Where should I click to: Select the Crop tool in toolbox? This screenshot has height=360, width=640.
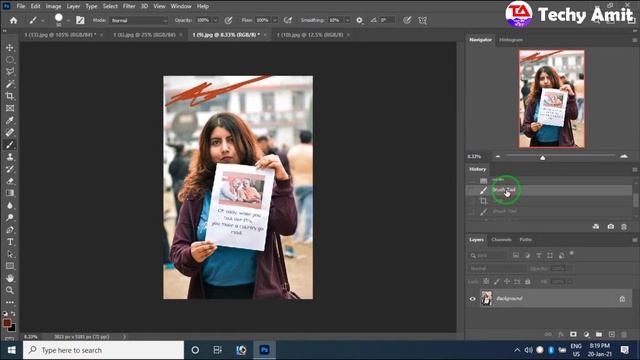point(10,96)
